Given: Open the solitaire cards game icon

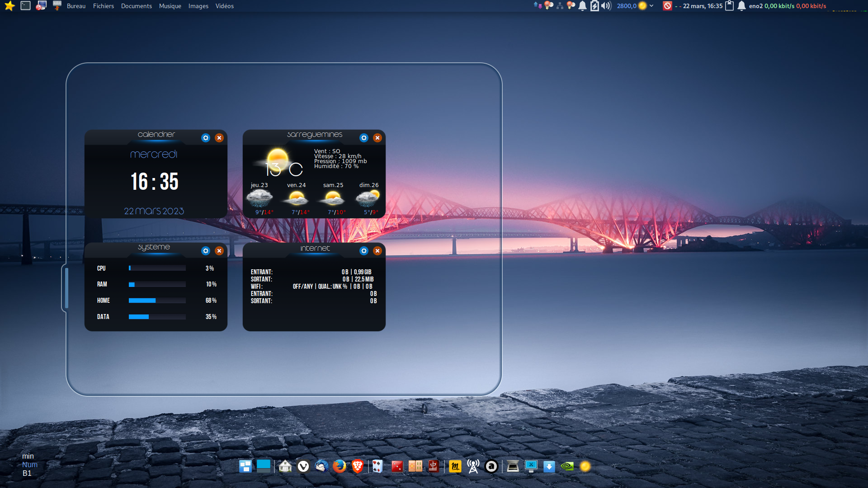Looking at the screenshot, I should 377,466.
